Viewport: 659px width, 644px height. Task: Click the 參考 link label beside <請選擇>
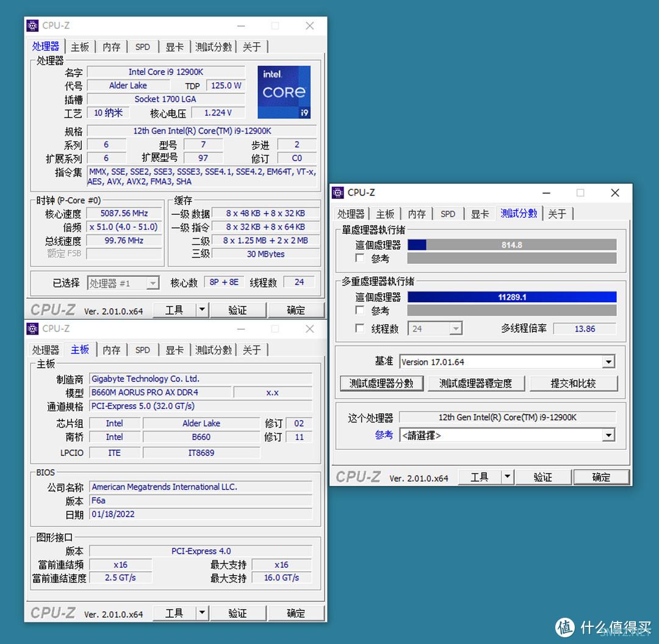coord(384,435)
